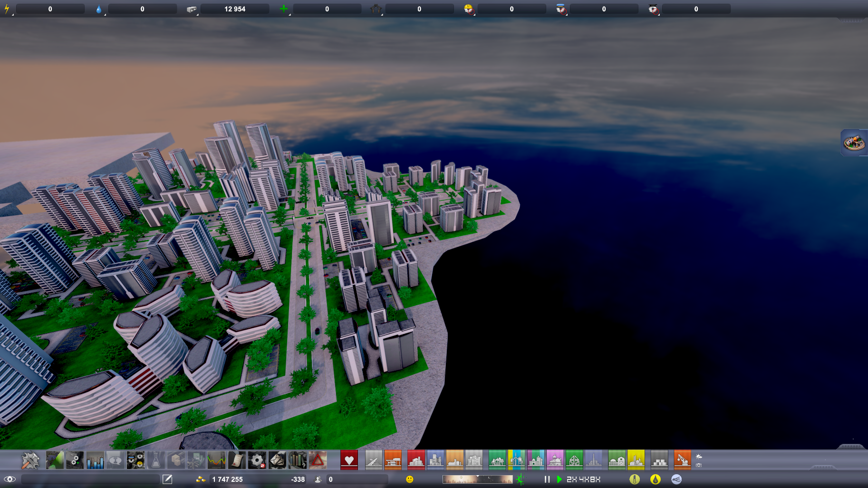Toggle the water drop overlay
The image size is (868, 488).
point(655,479)
